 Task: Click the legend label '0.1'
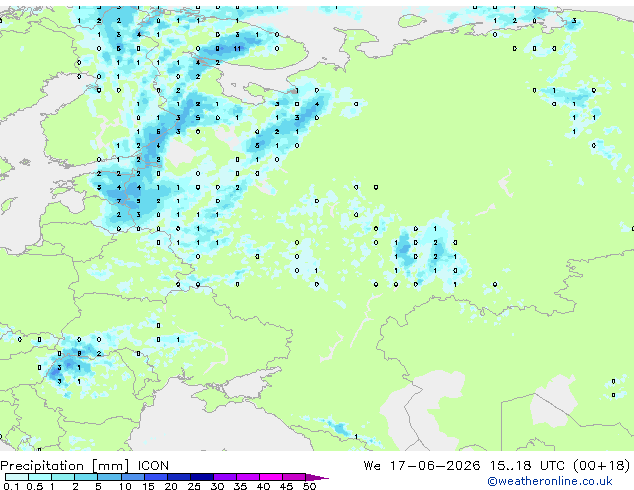click(x=11, y=486)
